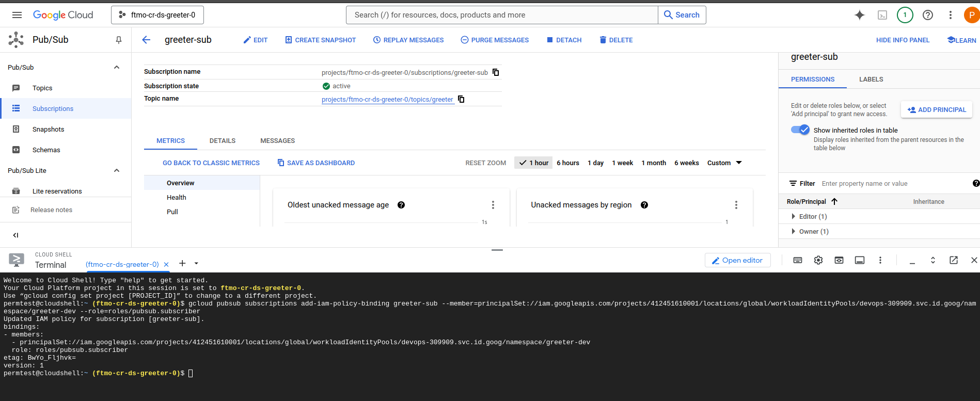
Task: Select the 1 hour time range
Action: point(534,163)
